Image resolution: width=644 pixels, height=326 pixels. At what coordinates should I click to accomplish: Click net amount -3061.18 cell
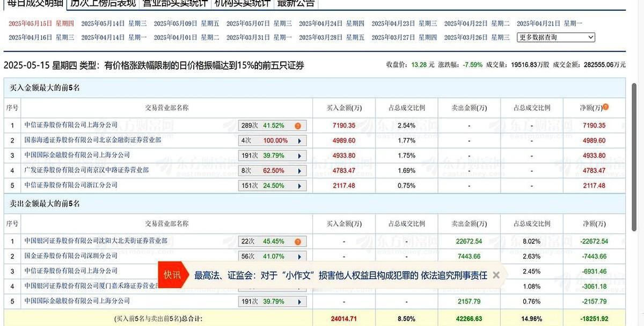pos(593,287)
